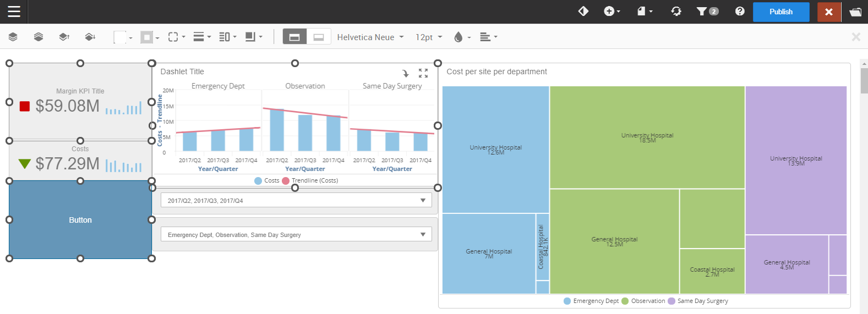Move selected layer down one level
Image resolution: width=868 pixels, height=314 pixels.
pos(90,37)
